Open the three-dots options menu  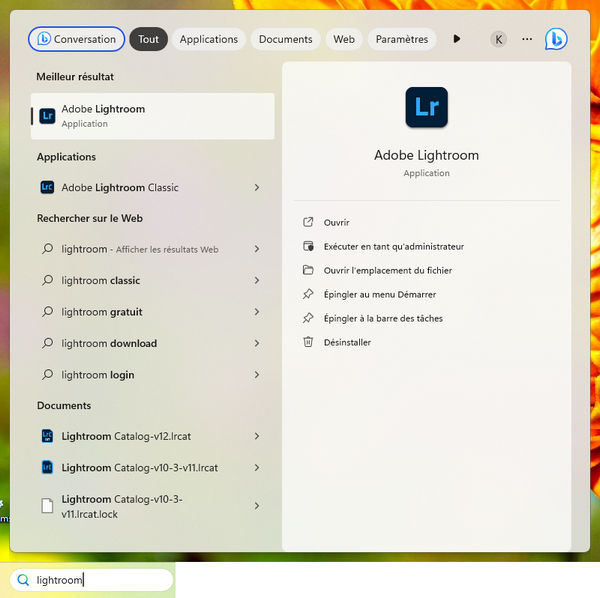pyautogui.click(x=527, y=39)
